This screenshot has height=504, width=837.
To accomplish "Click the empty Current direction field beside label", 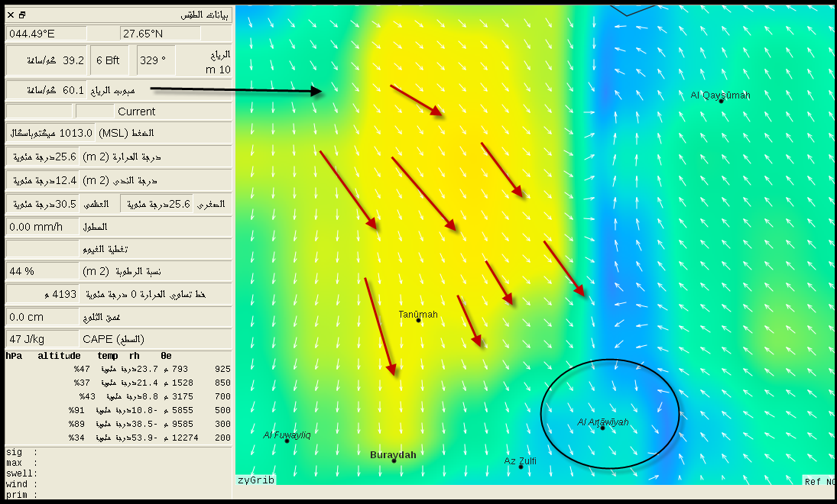I will point(95,111).
